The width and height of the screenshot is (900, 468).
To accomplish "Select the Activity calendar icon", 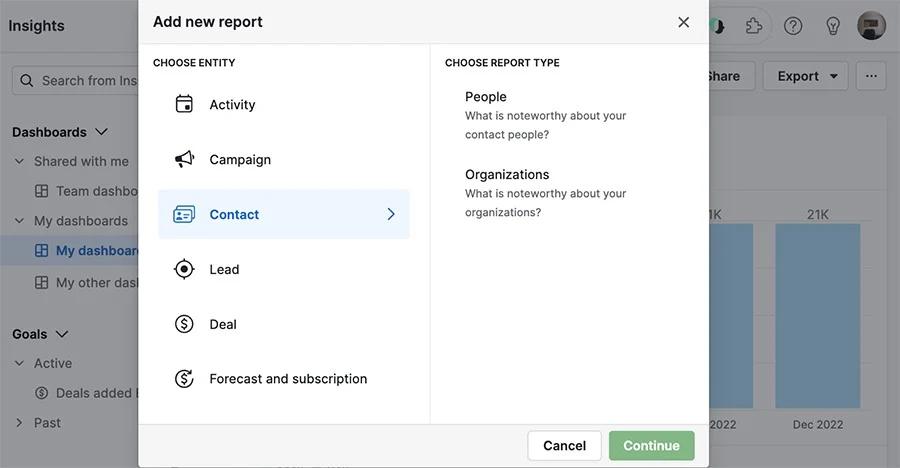I will pyautogui.click(x=184, y=104).
